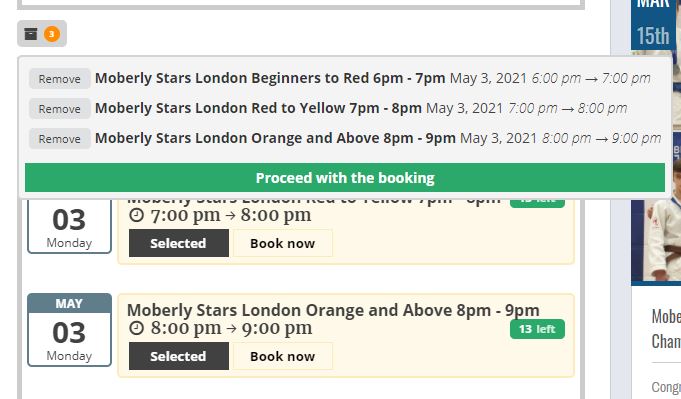Remove Red to Yellow 7pm - 8pm booking
The image size is (681, 399).
[x=60, y=109]
